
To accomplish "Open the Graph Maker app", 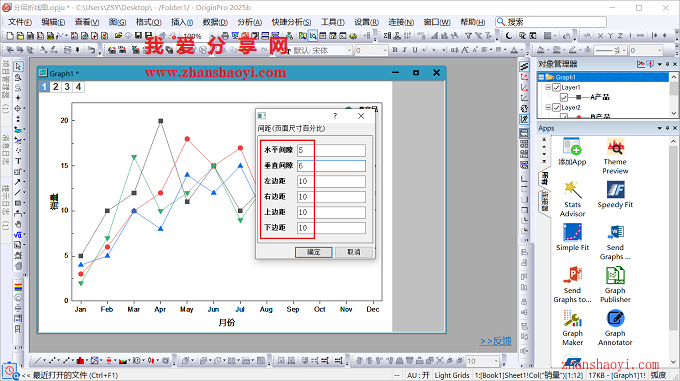I will click(572, 327).
